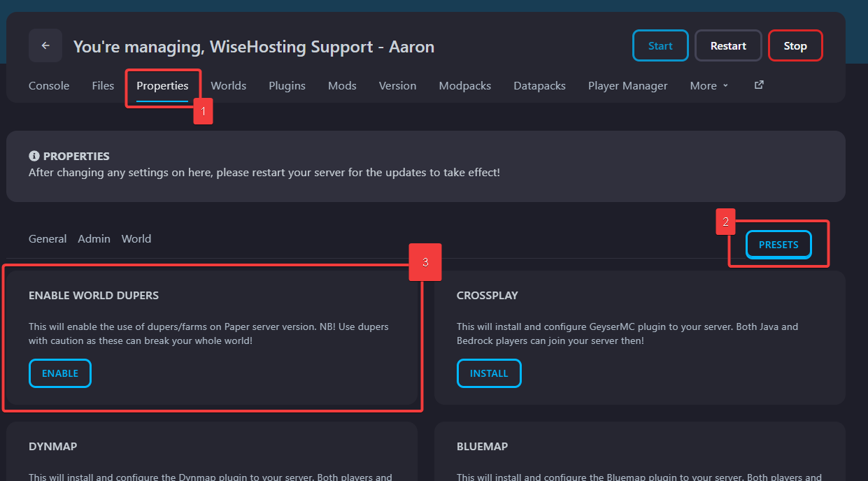Open the Version tab
This screenshot has width=868, height=481.
point(397,86)
